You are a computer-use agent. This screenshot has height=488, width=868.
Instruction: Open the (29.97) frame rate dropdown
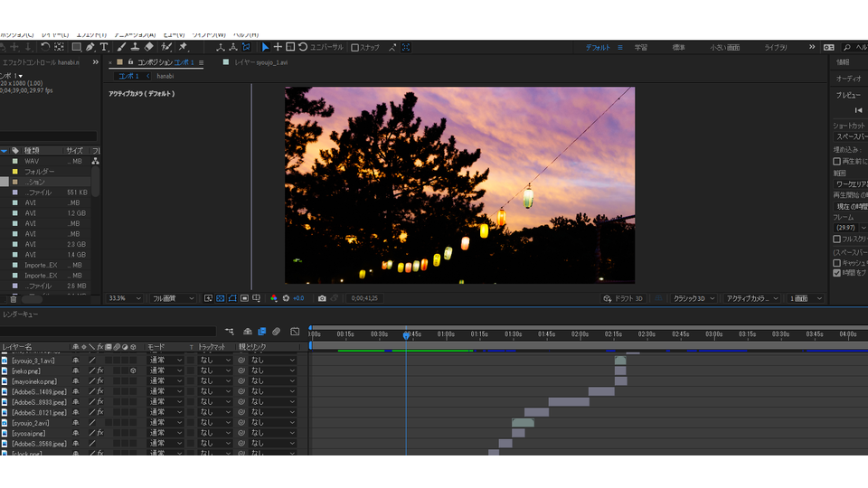tap(850, 228)
